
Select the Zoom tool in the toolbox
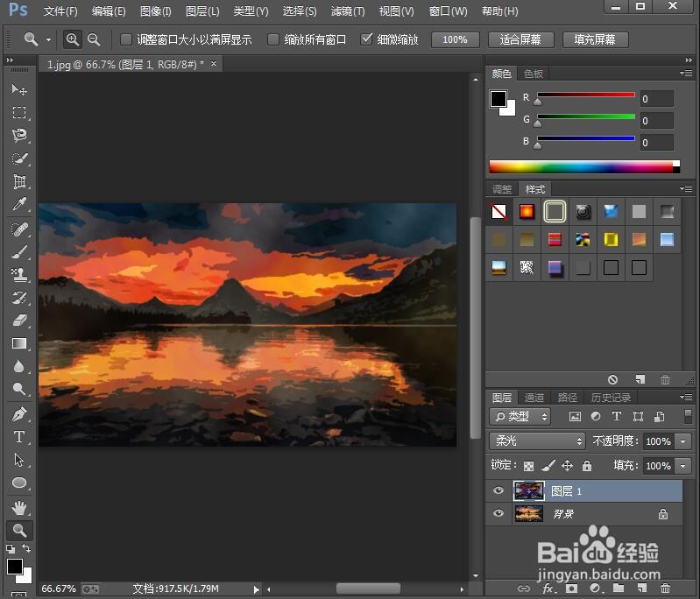point(19,531)
